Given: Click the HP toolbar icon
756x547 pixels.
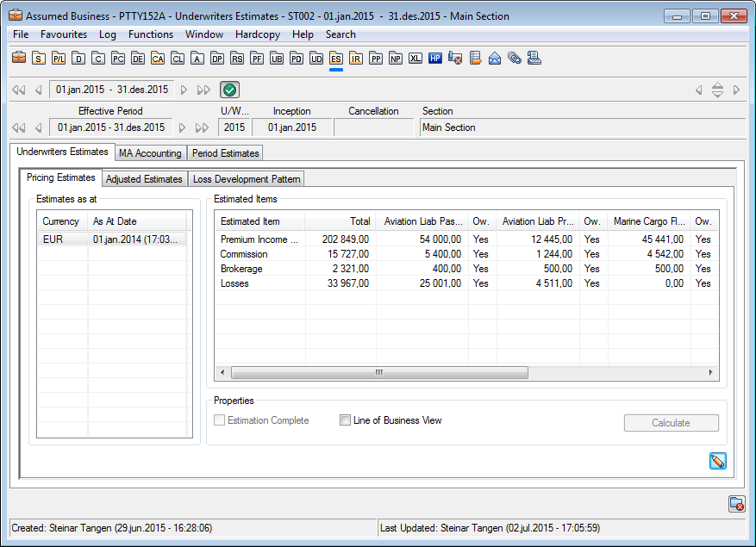Looking at the screenshot, I should tap(435, 58).
